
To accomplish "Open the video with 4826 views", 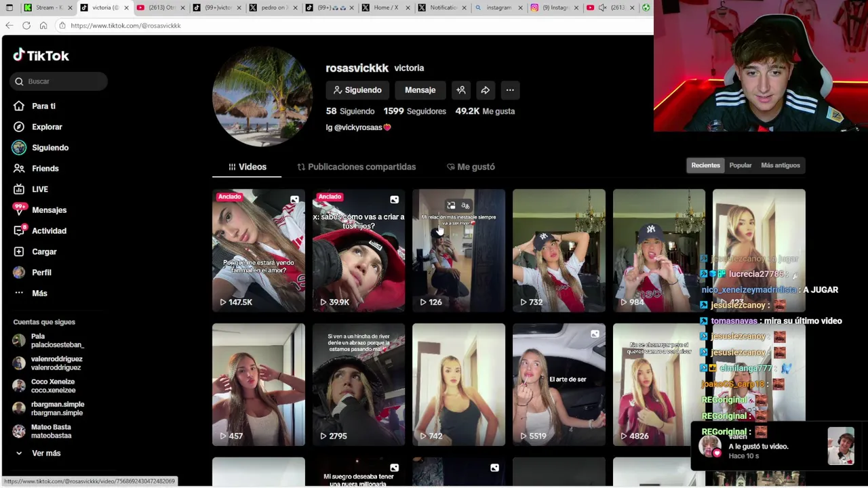I will [659, 384].
